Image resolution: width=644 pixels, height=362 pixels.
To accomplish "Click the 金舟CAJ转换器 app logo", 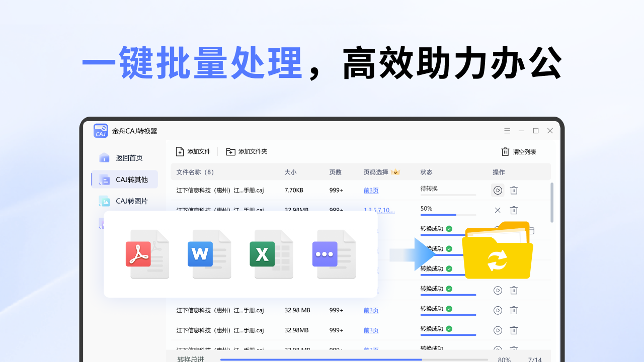I will [101, 130].
